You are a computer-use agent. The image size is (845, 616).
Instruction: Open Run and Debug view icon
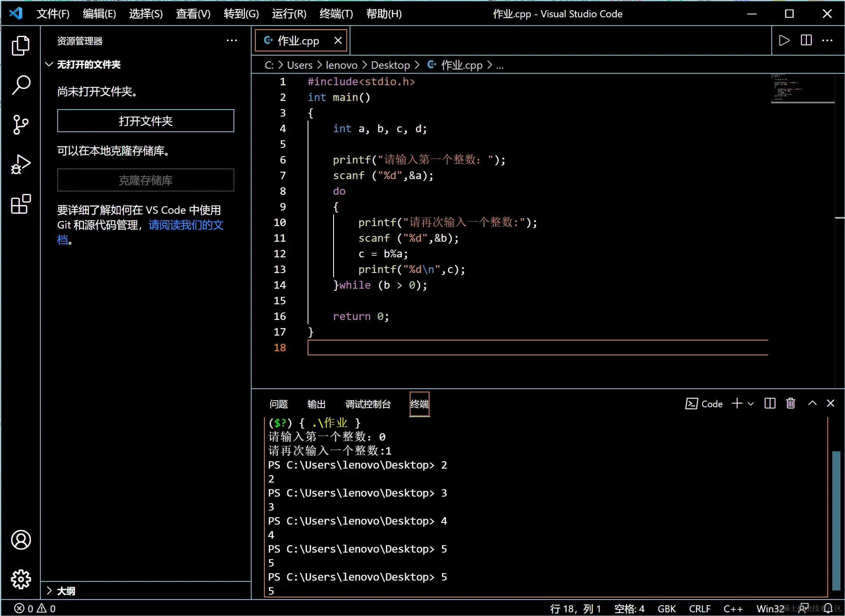21,164
